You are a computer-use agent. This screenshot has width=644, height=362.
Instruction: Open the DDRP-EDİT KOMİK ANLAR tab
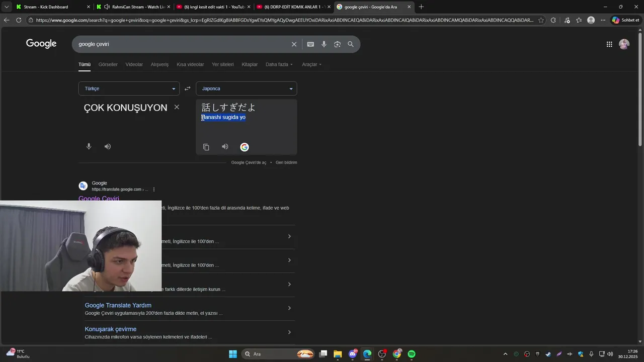point(293,7)
